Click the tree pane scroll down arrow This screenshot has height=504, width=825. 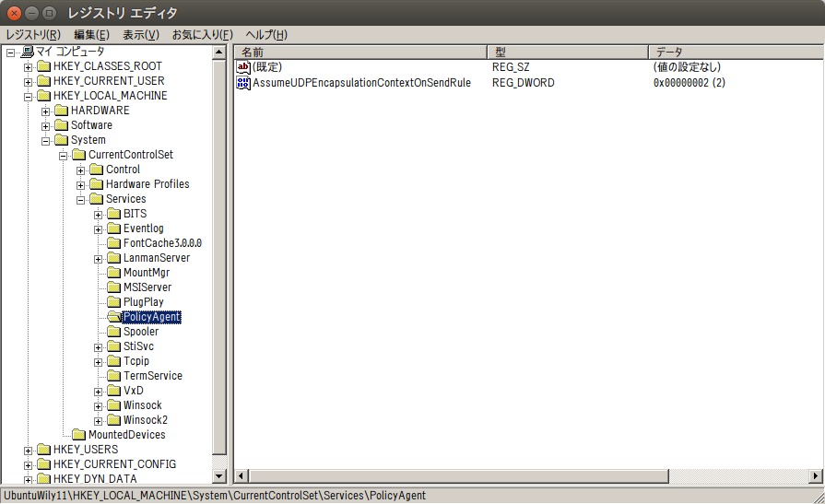coord(219,476)
